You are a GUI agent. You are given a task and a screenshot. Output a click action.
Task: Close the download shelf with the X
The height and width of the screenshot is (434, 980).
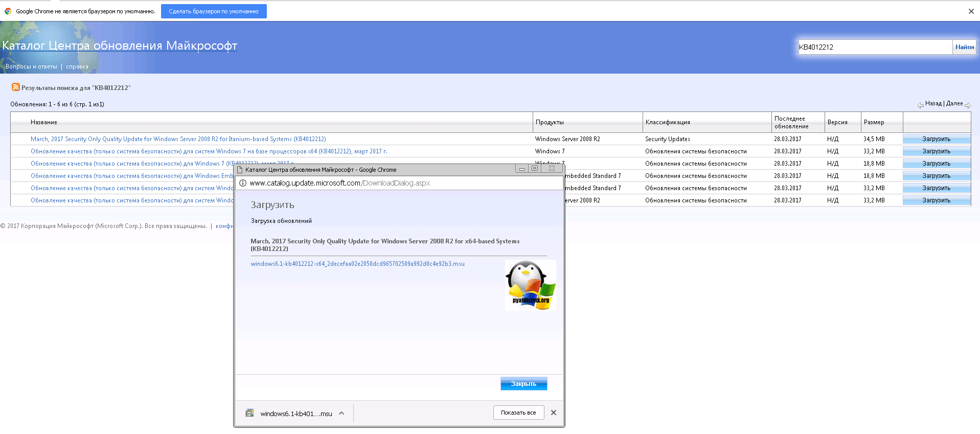pyautogui.click(x=553, y=413)
